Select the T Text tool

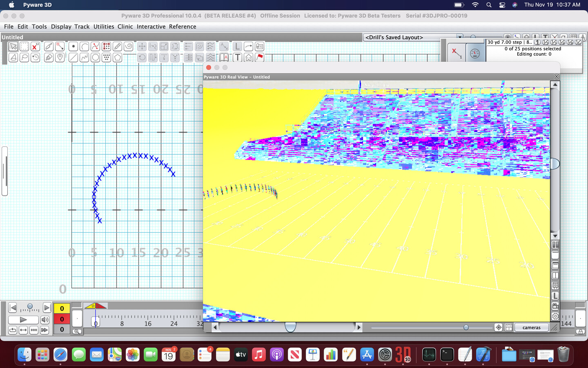pyautogui.click(x=237, y=57)
